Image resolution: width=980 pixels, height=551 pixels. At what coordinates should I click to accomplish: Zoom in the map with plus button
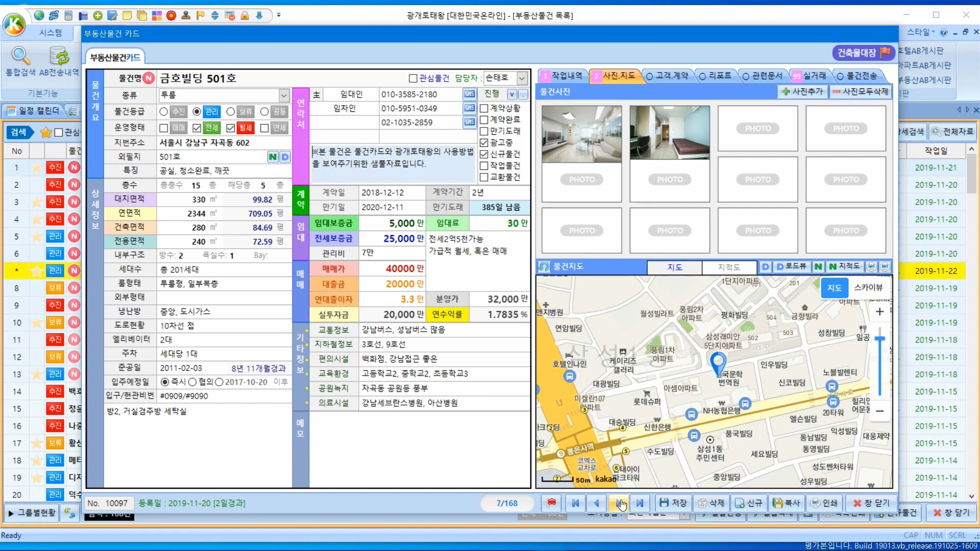coord(879,312)
